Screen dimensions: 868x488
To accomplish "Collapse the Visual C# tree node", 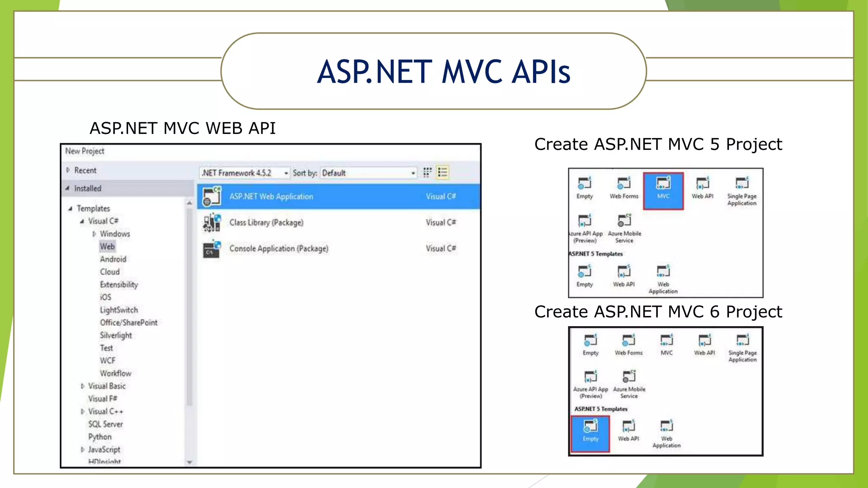I will (x=82, y=221).
